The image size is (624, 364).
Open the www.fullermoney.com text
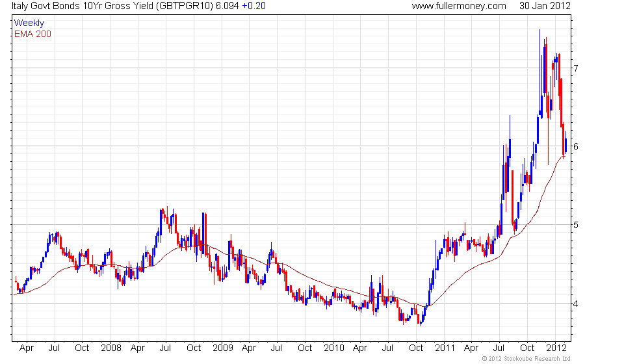click(459, 6)
